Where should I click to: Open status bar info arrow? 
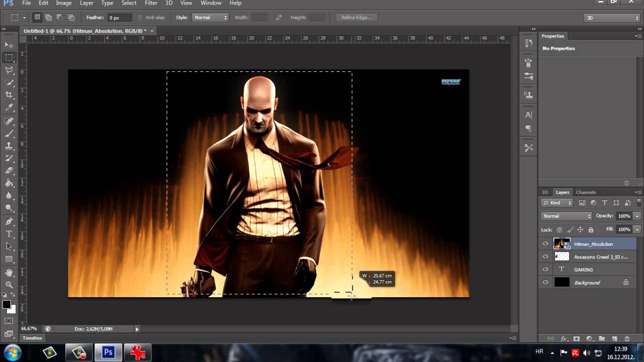[x=137, y=329]
